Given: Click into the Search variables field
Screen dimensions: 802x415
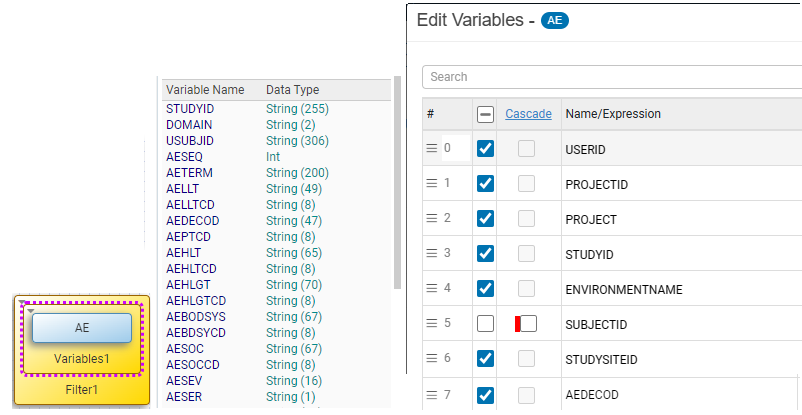Looking at the screenshot, I should click(x=612, y=77).
